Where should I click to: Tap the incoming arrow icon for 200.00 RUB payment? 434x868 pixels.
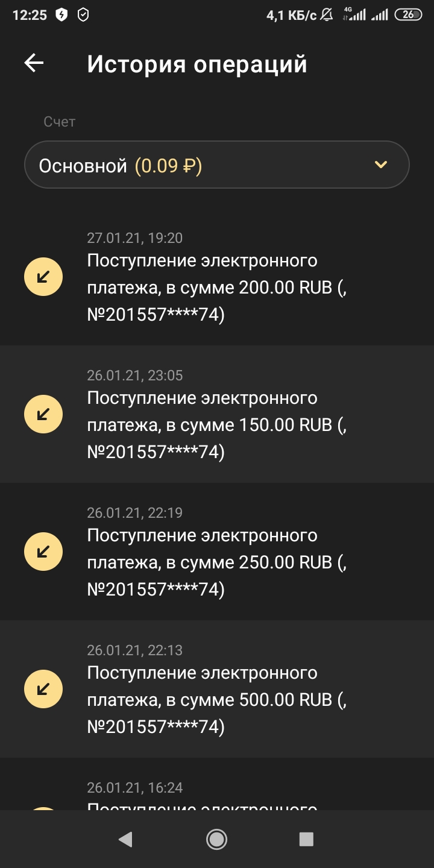click(x=43, y=277)
